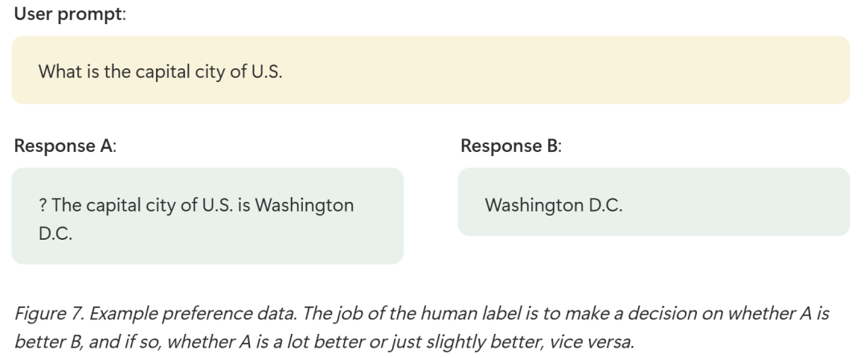
Task: Click "D.C." on Response A's second line
Action: 55,233
